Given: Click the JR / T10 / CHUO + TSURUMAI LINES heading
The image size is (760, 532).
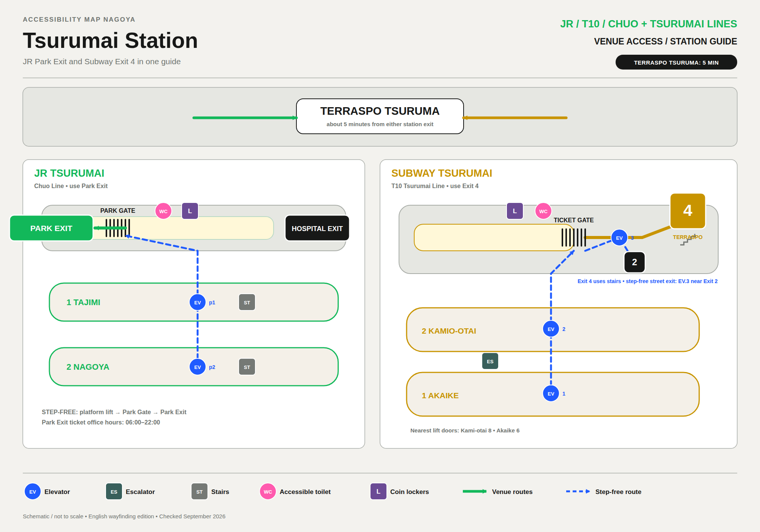Looking at the screenshot, I should pyautogui.click(x=648, y=24).
